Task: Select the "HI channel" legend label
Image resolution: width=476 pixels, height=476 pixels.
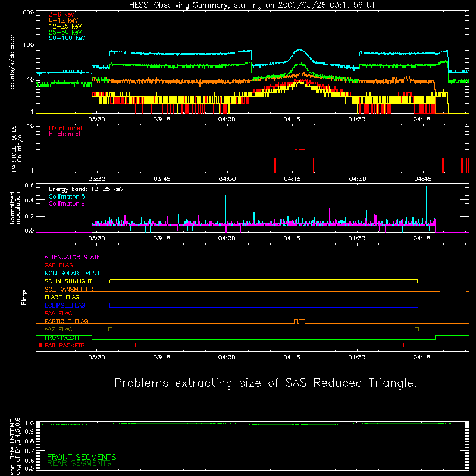Action: click(x=64, y=134)
